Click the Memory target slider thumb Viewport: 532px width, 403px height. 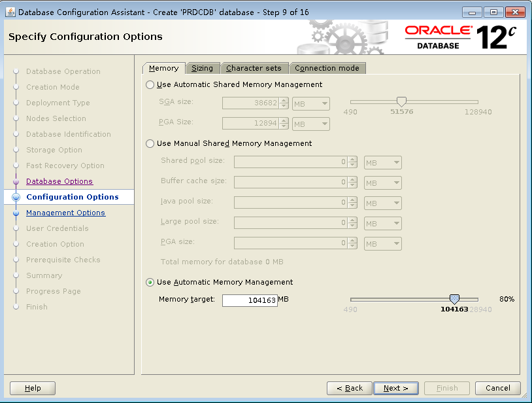454,299
